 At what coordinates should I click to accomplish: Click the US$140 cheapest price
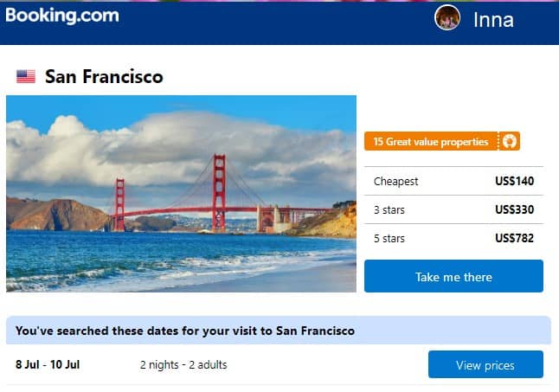pos(514,182)
